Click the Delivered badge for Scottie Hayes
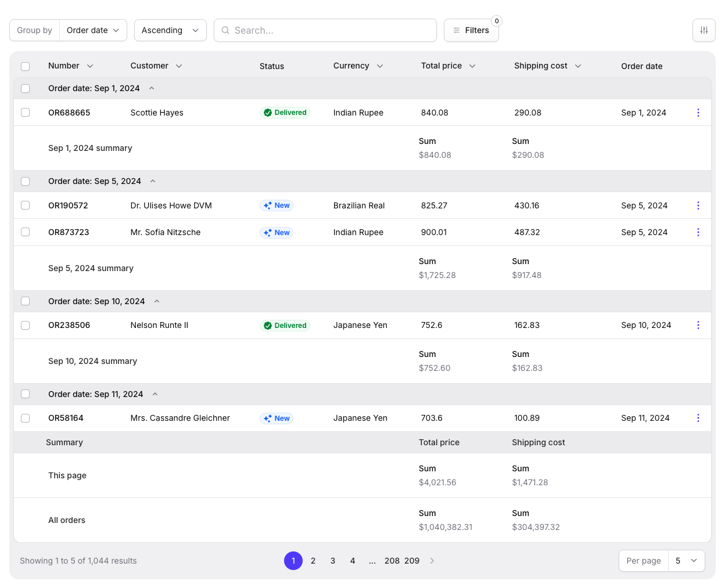This screenshot has height=588, width=725. point(285,113)
